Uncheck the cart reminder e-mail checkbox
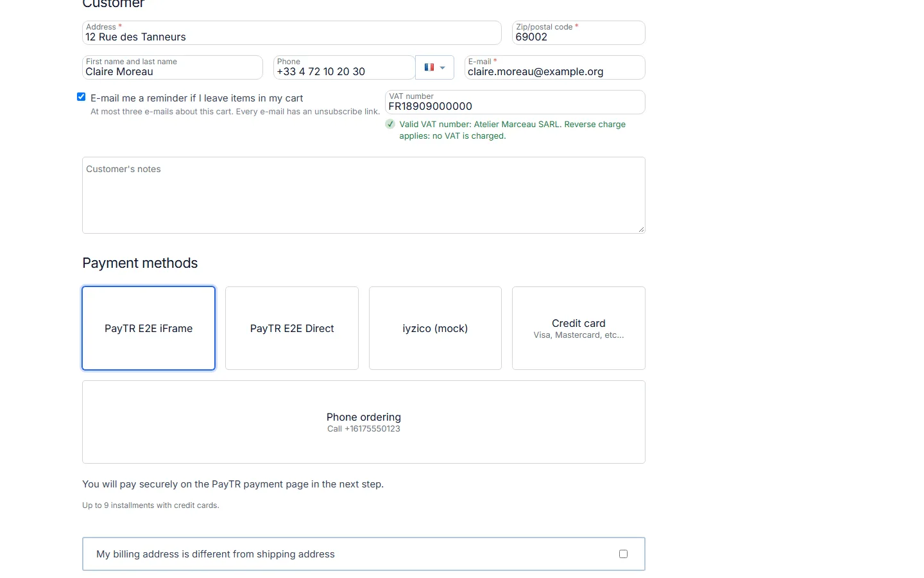 coord(81,97)
